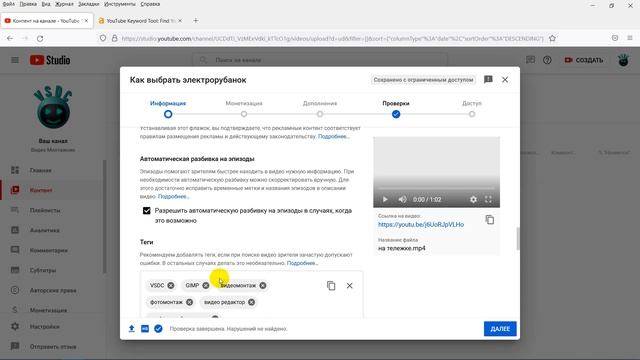Click the СОЗДАТЬ create button
Viewport: 640px width, 360px height.
584,60
